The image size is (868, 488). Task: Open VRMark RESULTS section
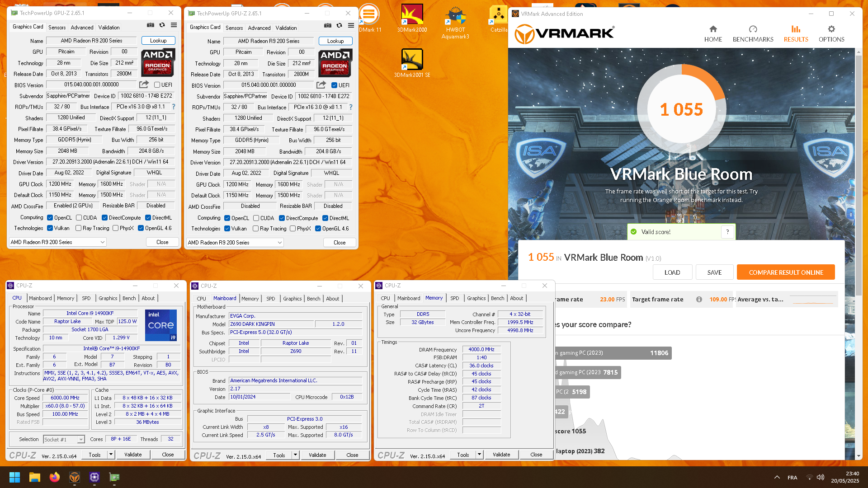796,34
